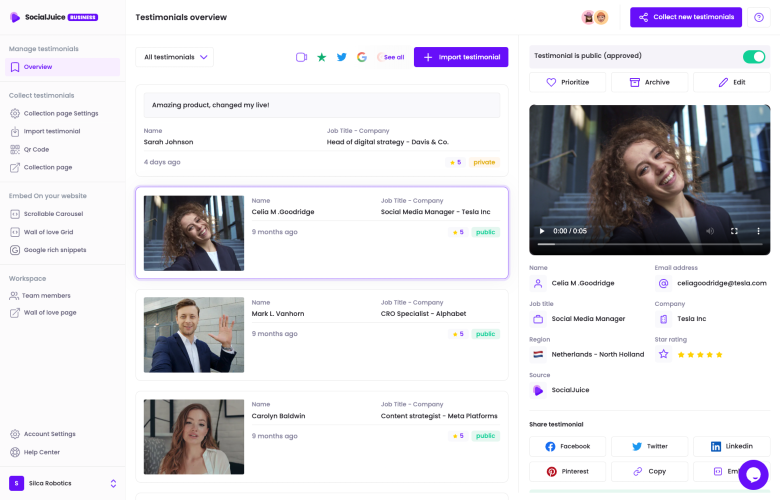Share testimonial on Linkedin
This screenshot has width=780, height=500.
tap(732, 446)
